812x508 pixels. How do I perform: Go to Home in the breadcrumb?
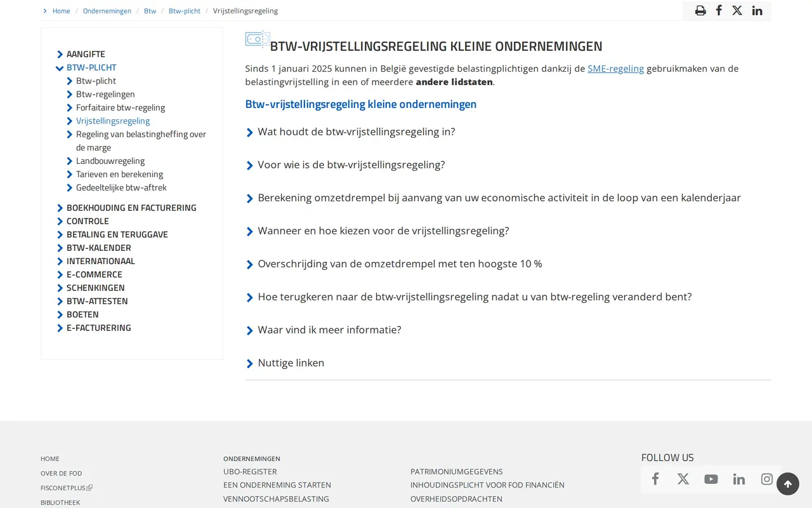(x=62, y=11)
